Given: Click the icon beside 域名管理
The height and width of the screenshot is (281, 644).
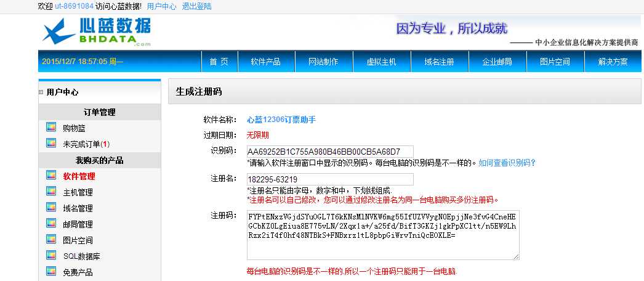Looking at the screenshot, I should (x=51, y=208).
